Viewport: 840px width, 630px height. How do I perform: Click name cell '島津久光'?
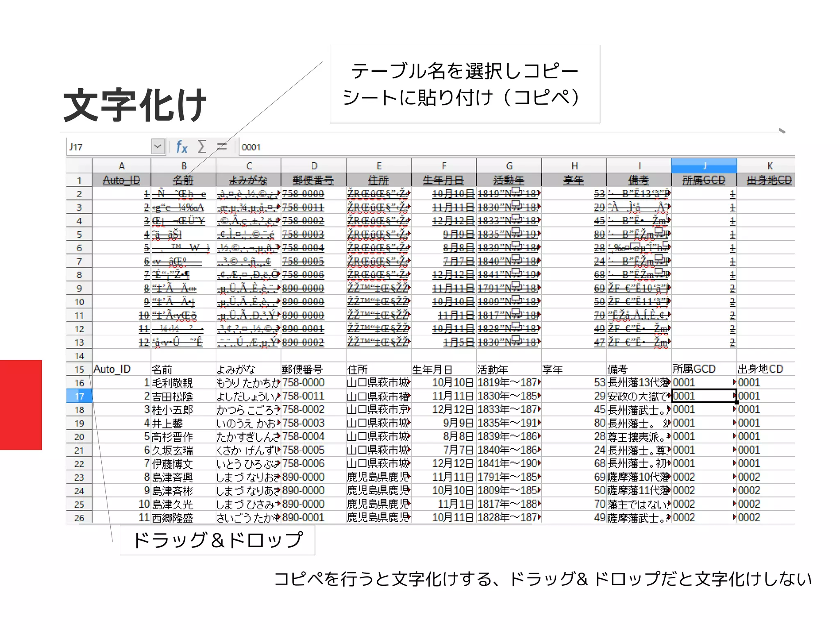[183, 504]
